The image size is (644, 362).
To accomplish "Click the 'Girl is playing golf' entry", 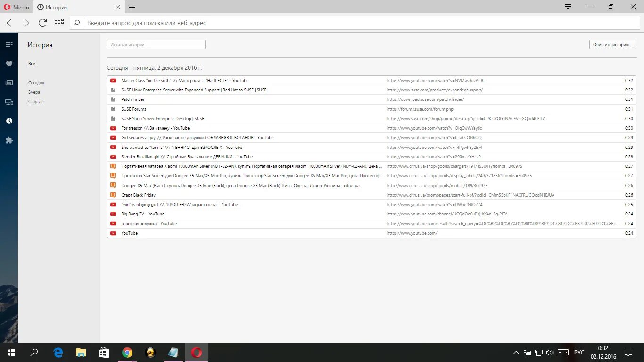I will (x=372, y=205).
